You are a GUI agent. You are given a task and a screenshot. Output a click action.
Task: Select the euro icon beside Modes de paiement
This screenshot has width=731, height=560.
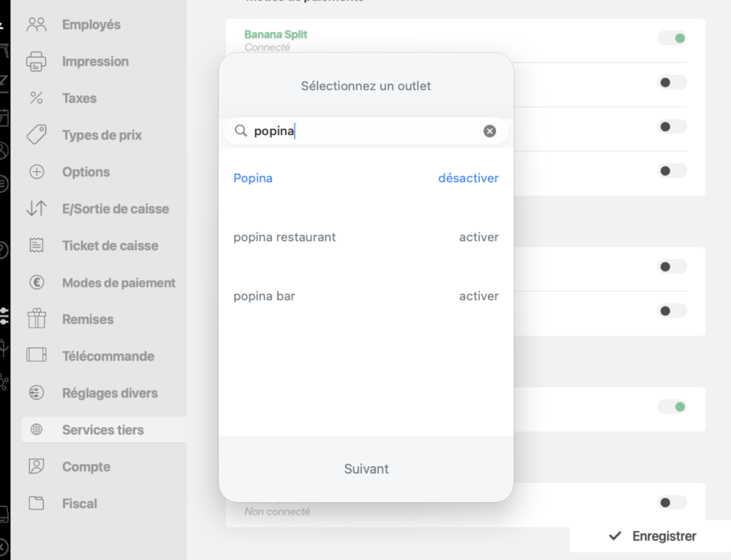pyautogui.click(x=36, y=282)
